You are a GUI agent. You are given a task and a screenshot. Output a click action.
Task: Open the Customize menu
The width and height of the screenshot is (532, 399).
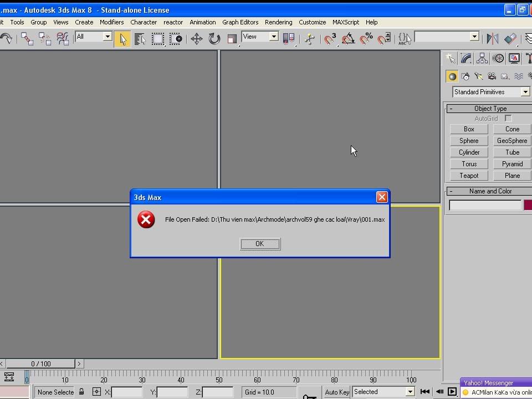312,22
